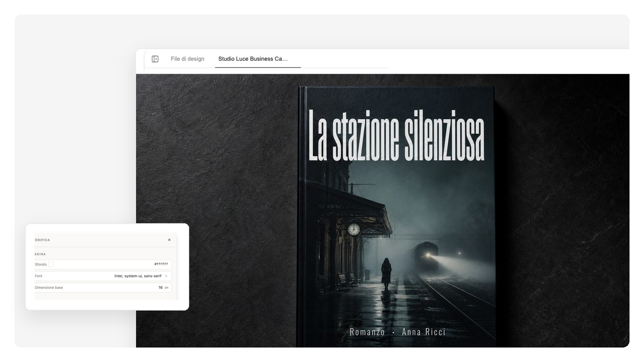Click the Dimensione base label
The image size is (644, 362).
49,288
